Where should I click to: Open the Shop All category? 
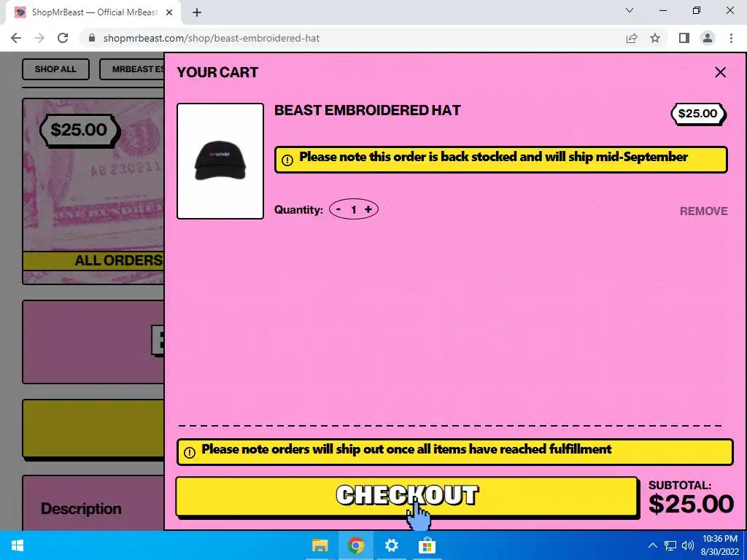click(x=55, y=69)
